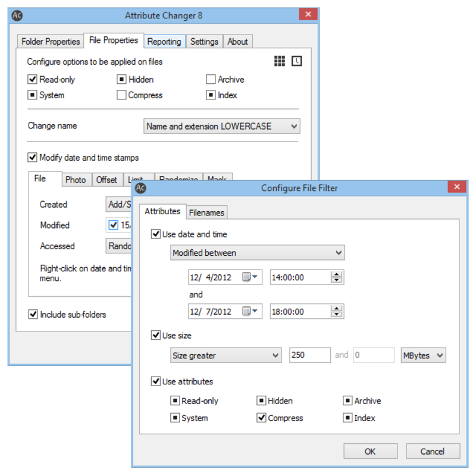The width and height of the screenshot is (476, 476).
Task: Click Cancel in Configure File Filter
Action: click(433, 451)
